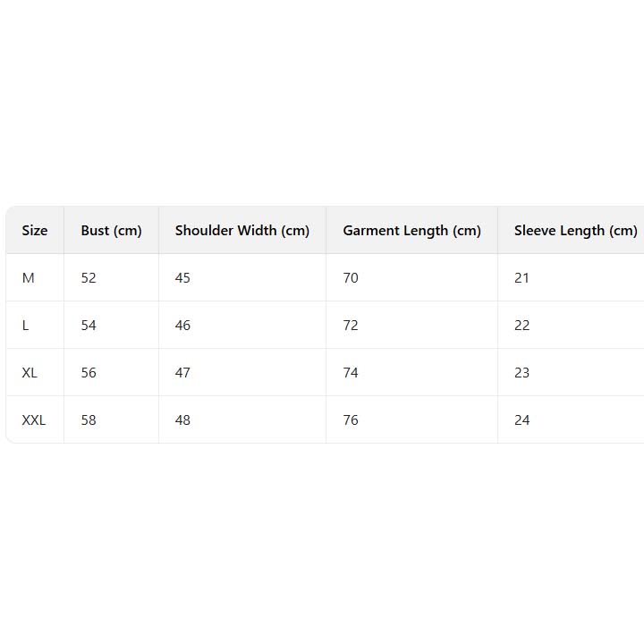The width and height of the screenshot is (644, 644).
Task: Click the Garment Length (cm) header
Action: click(x=411, y=231)
